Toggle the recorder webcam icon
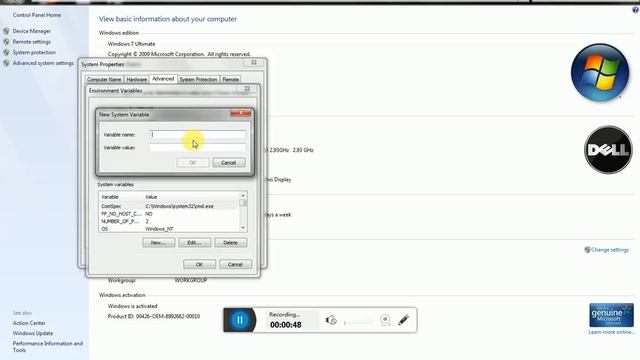This screenshot has width=640, height=360. [385, 320]
